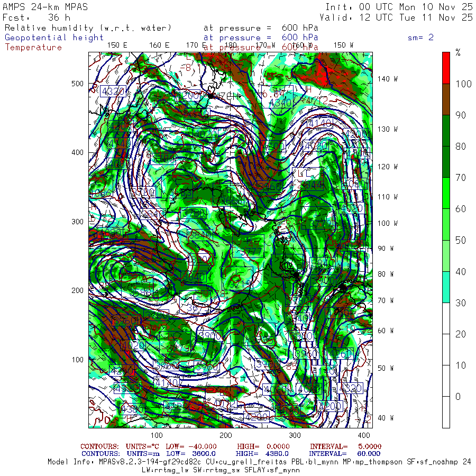Image resolution: width=476 pixels, height=476 pixels.
Task: Click the '70 W' label at map right
Action: [386, 301]
